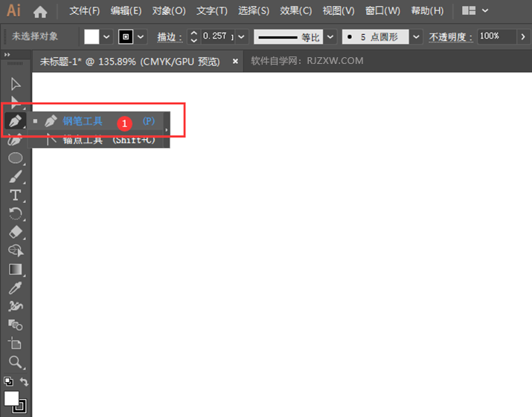This screenshot has height=417, width=532.
Task: Click the Fill color box in the toolbar
Action: 11,398
